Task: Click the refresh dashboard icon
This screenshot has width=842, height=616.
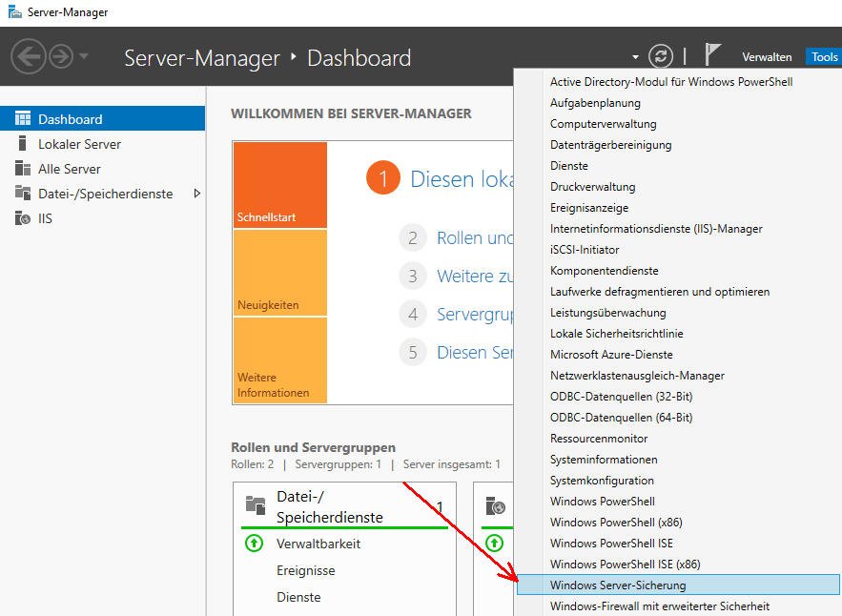Action: click(660, 56)
